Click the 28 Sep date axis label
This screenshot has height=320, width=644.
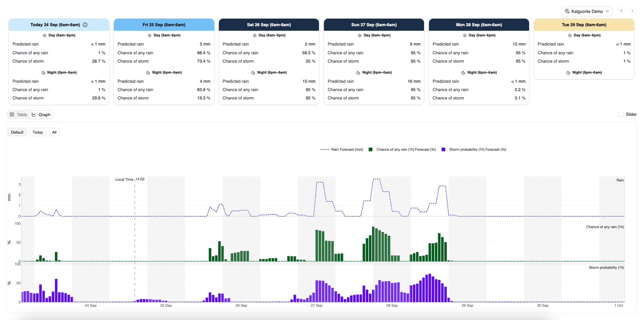[x=392, y=306]
